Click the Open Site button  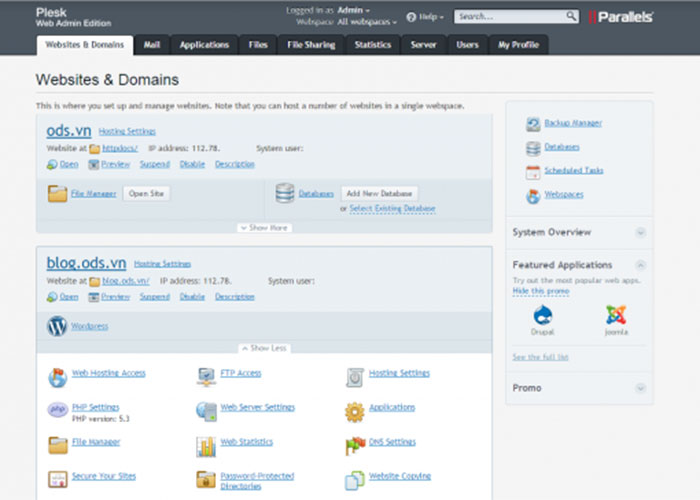coord(146,193)
